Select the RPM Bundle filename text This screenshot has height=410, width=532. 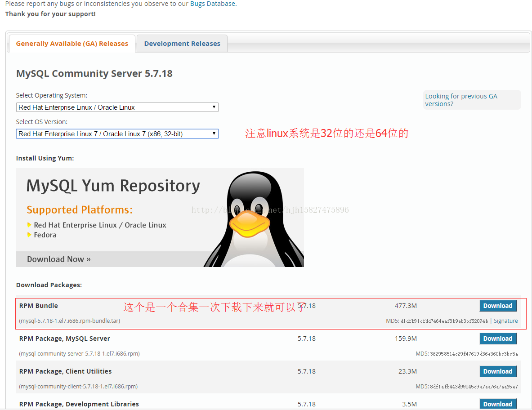click(70, 321)
